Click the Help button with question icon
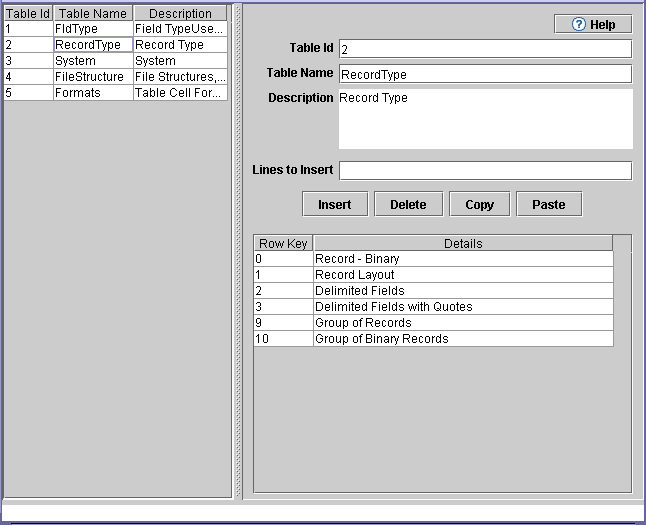 pos(593,25)
